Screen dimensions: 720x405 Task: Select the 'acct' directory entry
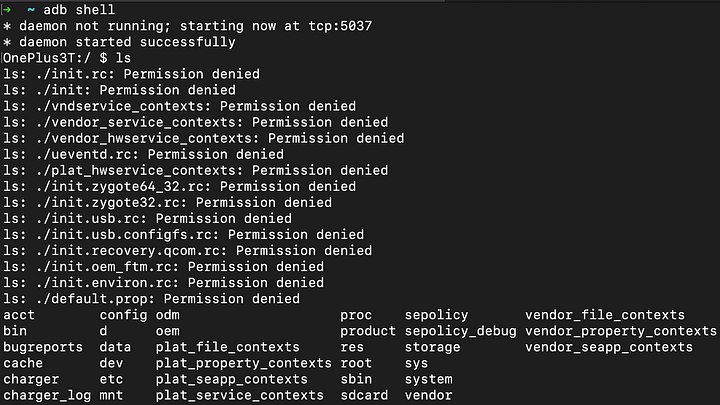[19, 315]
